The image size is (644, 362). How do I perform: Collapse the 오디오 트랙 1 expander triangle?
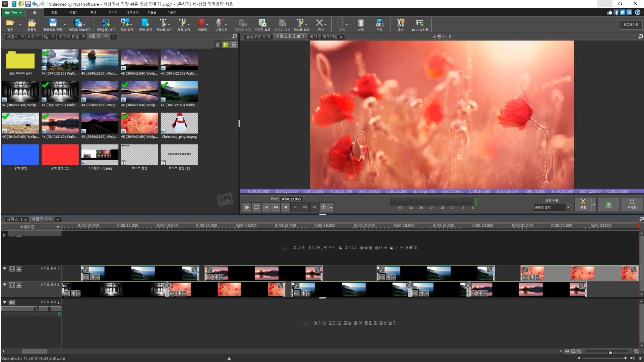(x=4, y=302)
